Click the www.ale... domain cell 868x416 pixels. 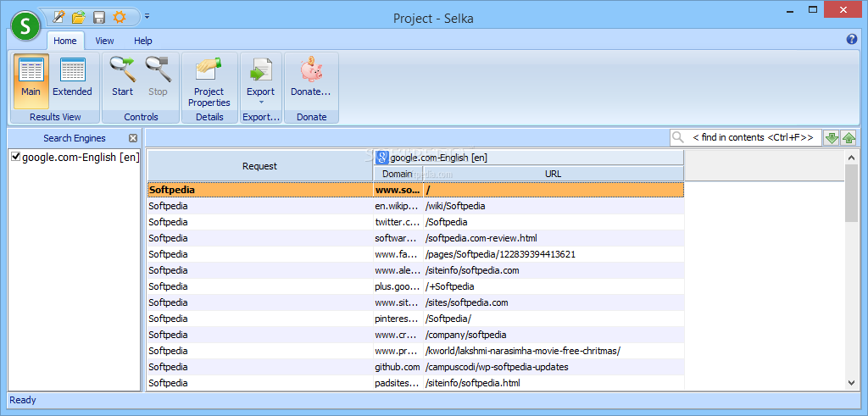point(398,270)
